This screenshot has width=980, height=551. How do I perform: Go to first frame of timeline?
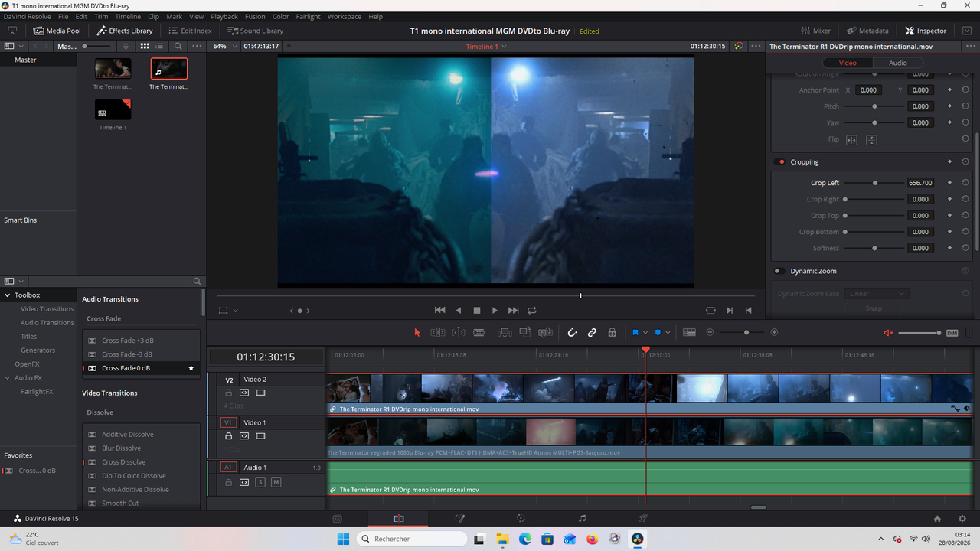pos(439,311)
